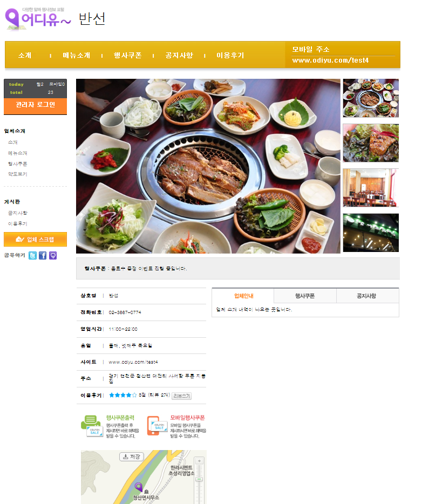Click the map zoom-in plus icon

[x=199, y=461]
